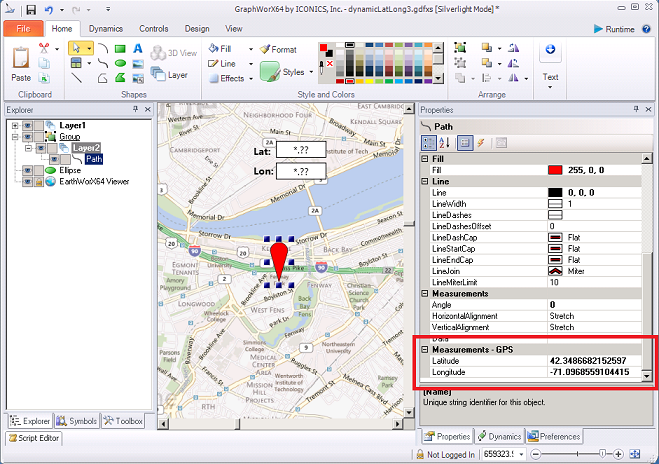Click the Group objects icon in Arrange
659x464 pixels.
coord(460,48)
